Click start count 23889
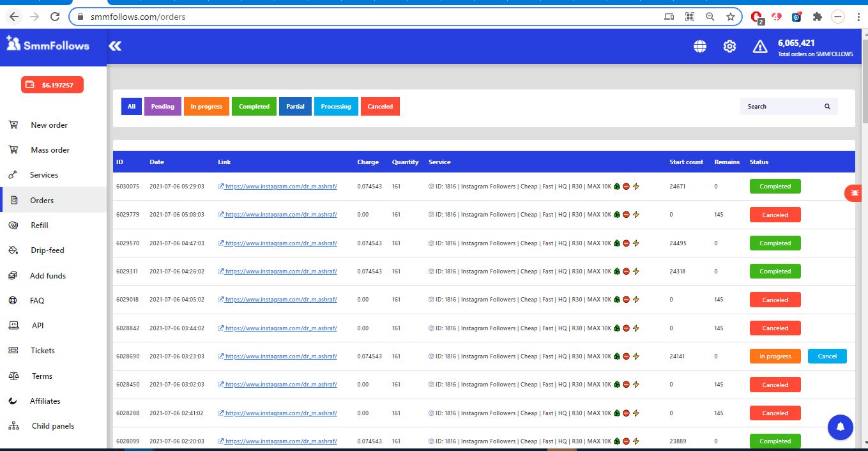 tap(677, 441)
